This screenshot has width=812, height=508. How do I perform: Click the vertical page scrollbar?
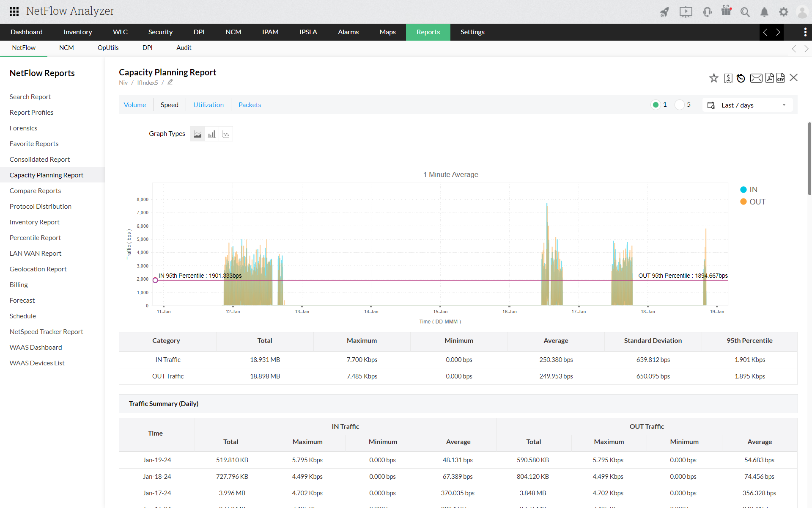tap(809, 159)
